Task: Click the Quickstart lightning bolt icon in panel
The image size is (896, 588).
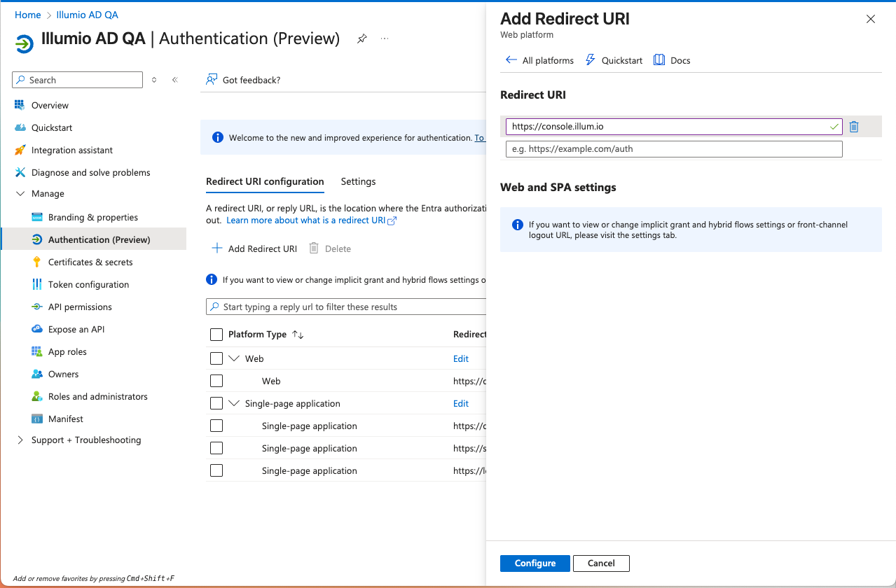Action: pos(591,60)
